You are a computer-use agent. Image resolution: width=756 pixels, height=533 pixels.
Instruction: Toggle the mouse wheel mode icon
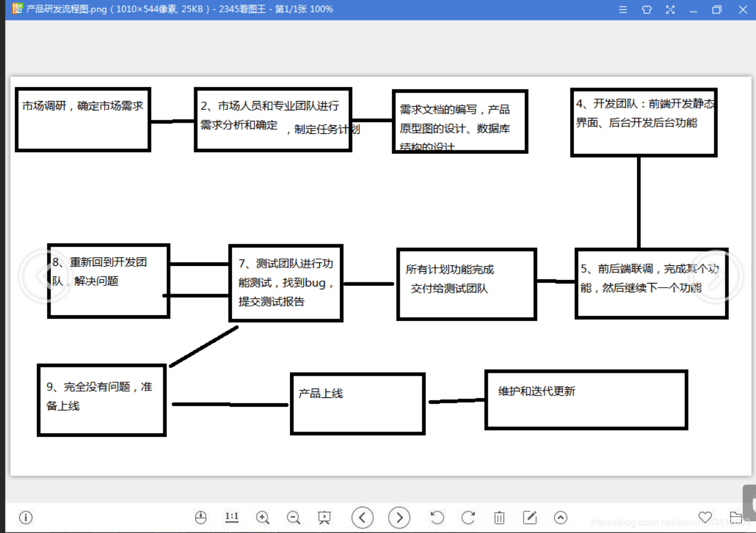(x=201, y=517)
